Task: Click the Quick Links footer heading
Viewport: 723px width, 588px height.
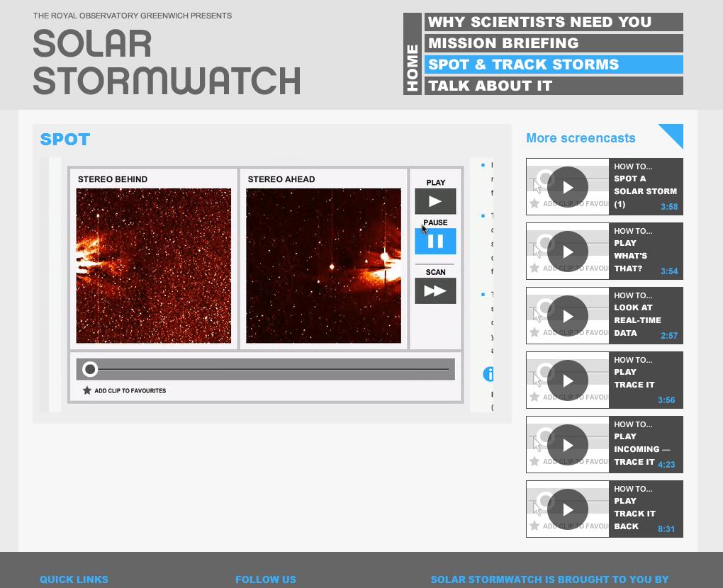Action: coord(74,579)
